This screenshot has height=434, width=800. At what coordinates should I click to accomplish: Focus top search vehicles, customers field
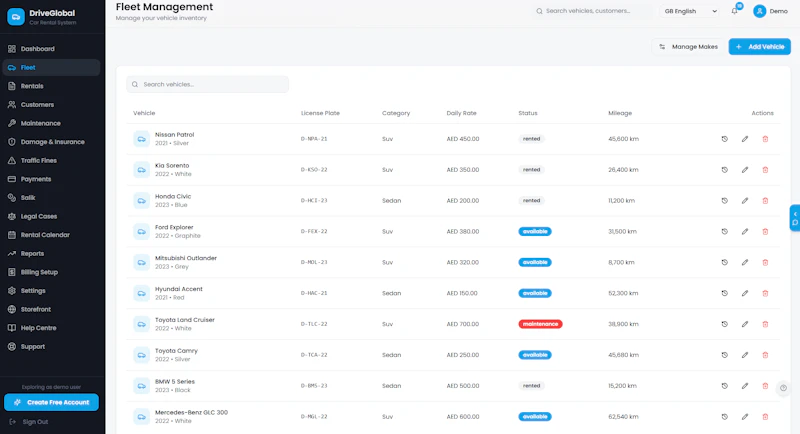592,11
